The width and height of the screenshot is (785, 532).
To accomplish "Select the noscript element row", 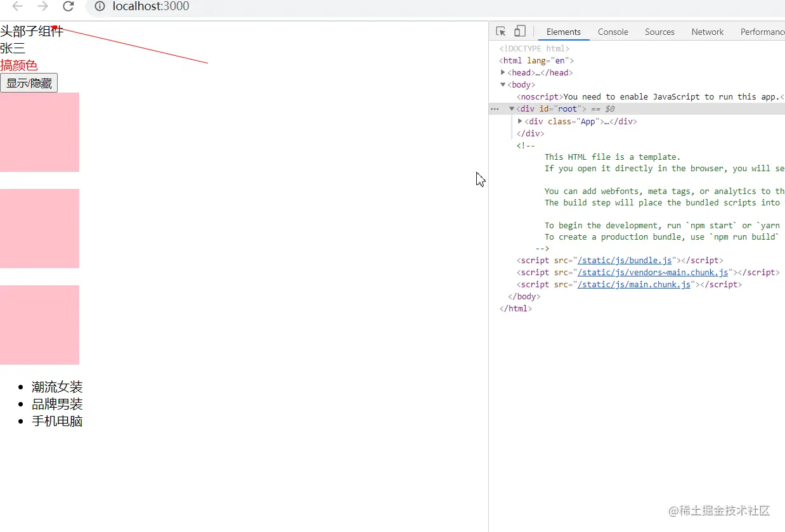I will pyautogui.click(x=651, y=97).
